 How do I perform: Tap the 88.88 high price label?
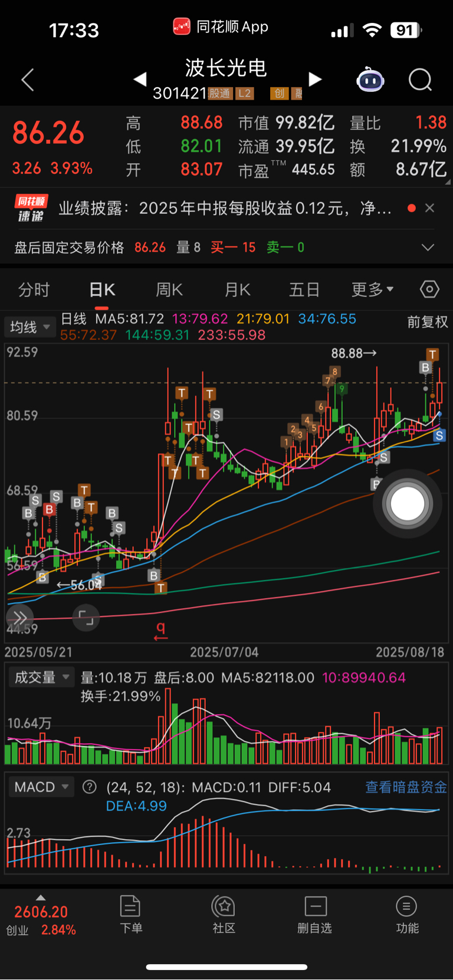(353, 353)
